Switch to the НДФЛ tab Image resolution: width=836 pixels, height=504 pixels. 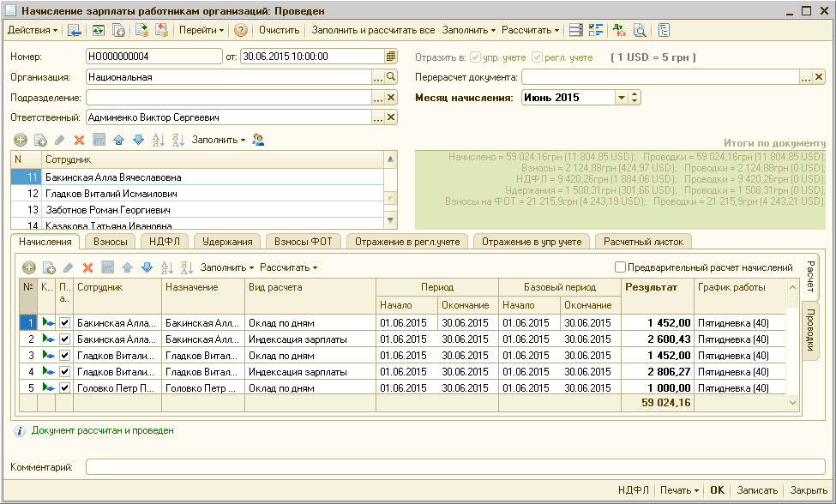164,242
